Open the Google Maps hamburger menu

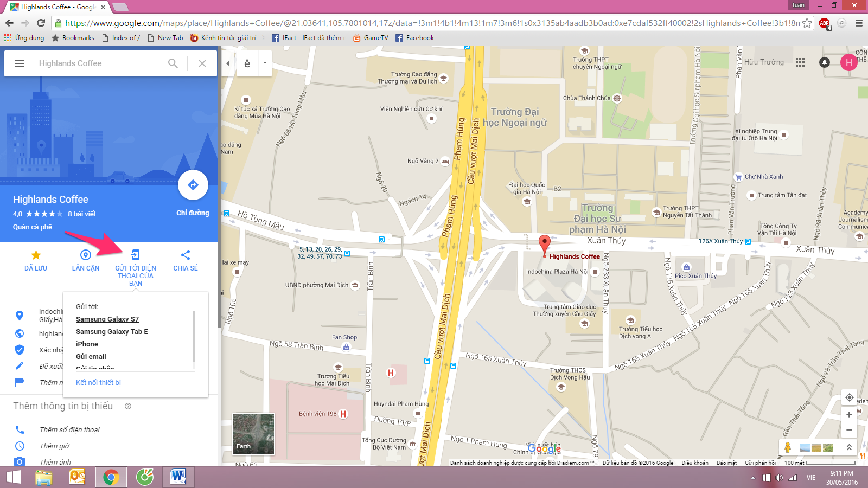coord(20,63)
